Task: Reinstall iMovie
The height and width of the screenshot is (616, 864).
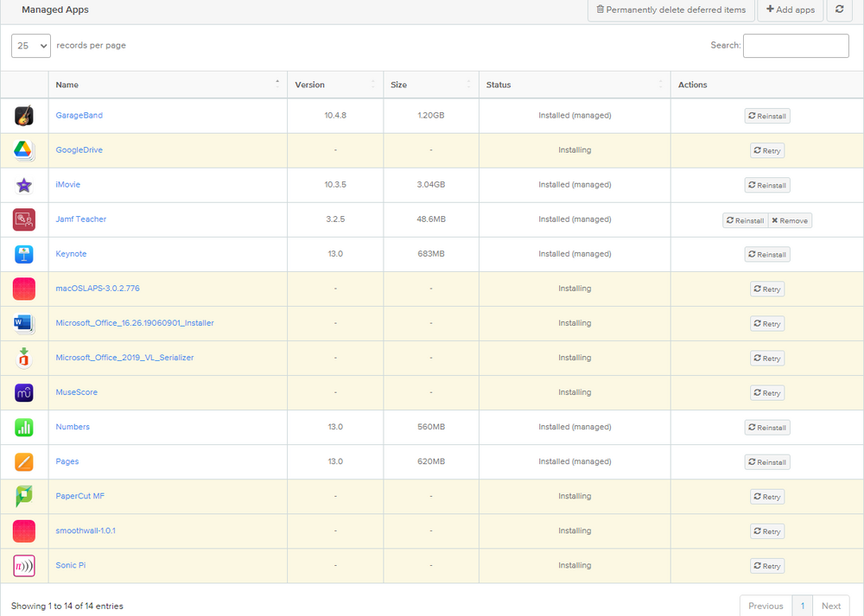Action: click(x=767, y=185)
